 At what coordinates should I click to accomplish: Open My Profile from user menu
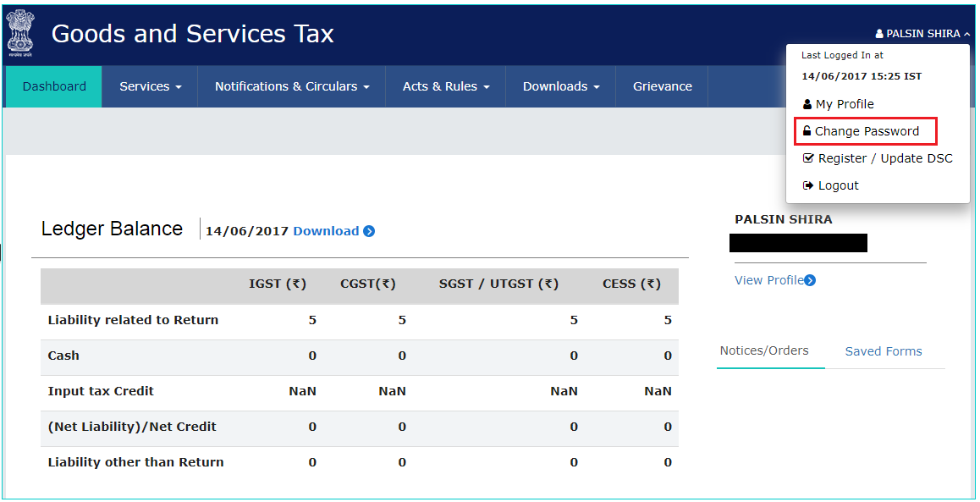[838, 104]
